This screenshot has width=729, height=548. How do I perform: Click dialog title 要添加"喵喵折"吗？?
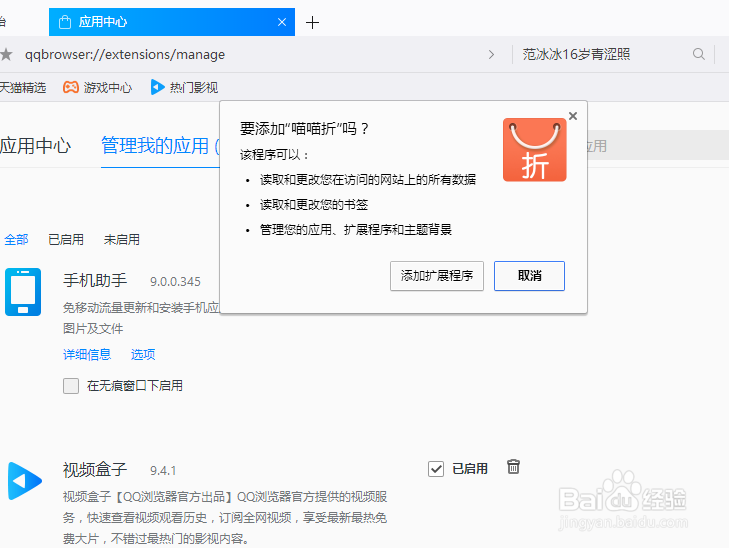click(305, 128)
